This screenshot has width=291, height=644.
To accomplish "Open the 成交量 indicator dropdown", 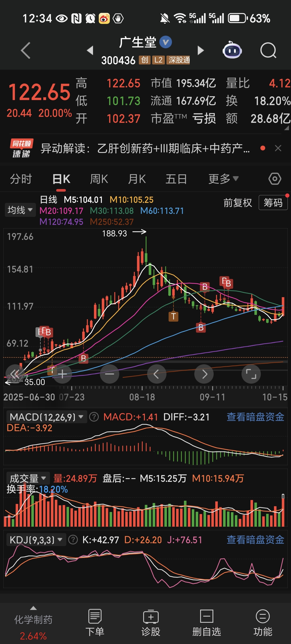I will [x=28, y=478].
